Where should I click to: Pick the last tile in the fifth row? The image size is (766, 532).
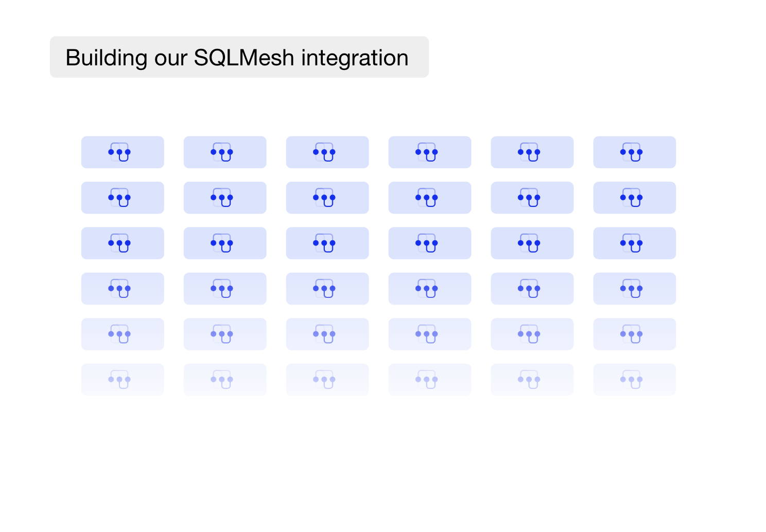pos(635,334)
